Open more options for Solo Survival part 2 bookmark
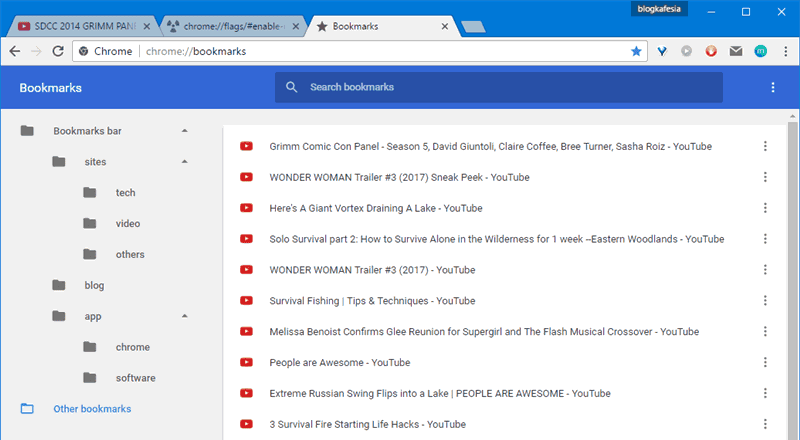The height and width of the screenshot is (440, 800). click(x=765, y=239)
